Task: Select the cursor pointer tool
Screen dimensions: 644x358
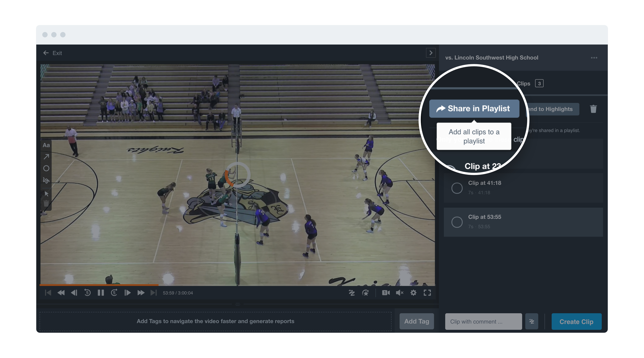Action: [x=46, y=194]
